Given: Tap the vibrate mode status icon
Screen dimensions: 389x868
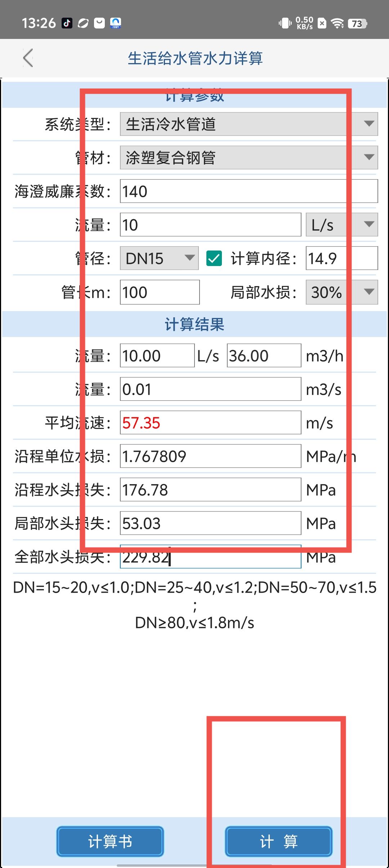Looking at the screenshot, I should click(285, 23).
